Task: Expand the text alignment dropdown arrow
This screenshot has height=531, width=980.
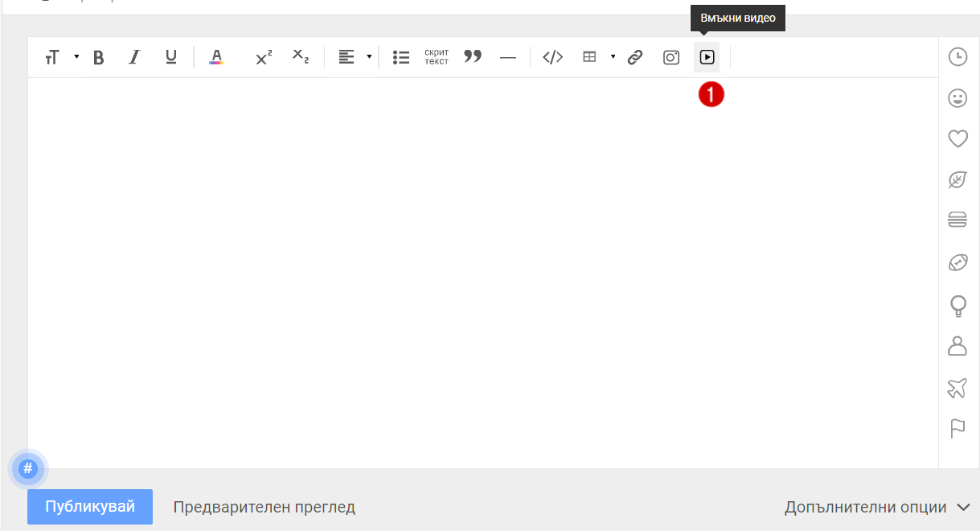Action: tap(369, 57)
